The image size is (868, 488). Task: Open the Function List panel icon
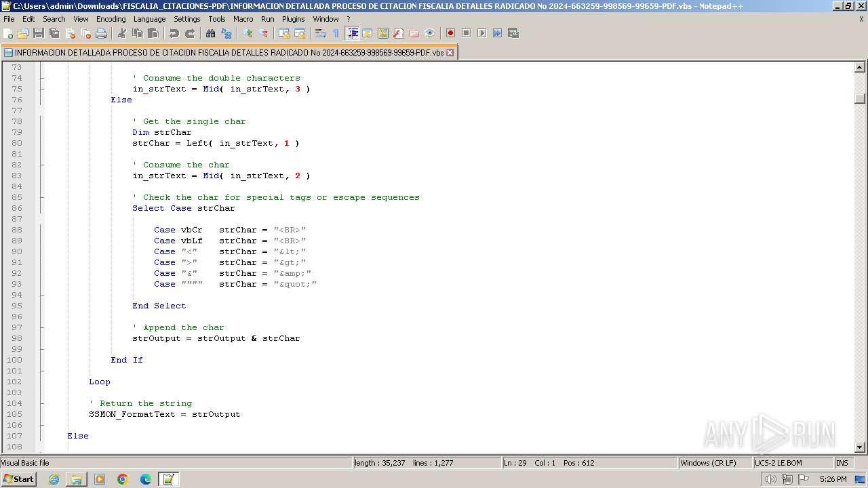click(x=399, y=33)
